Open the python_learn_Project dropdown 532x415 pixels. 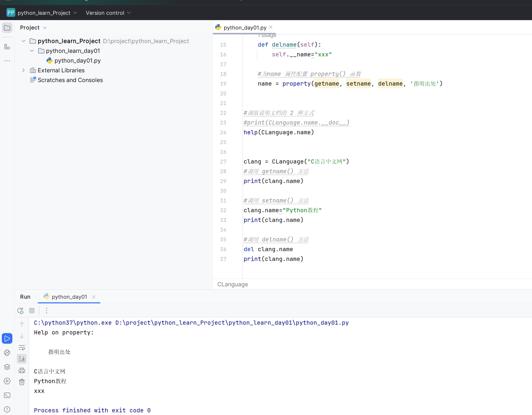click(x=47, y=13)
